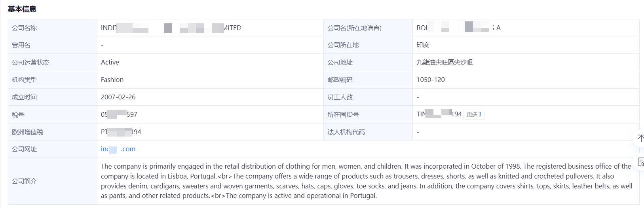
Task: Select the European VAT value starting PT
Action: [121, 132]
